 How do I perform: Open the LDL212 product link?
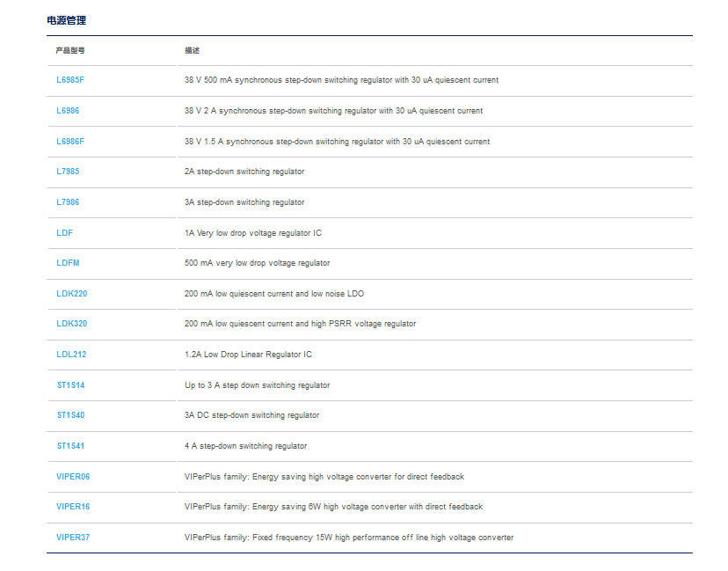coord(71,355)
